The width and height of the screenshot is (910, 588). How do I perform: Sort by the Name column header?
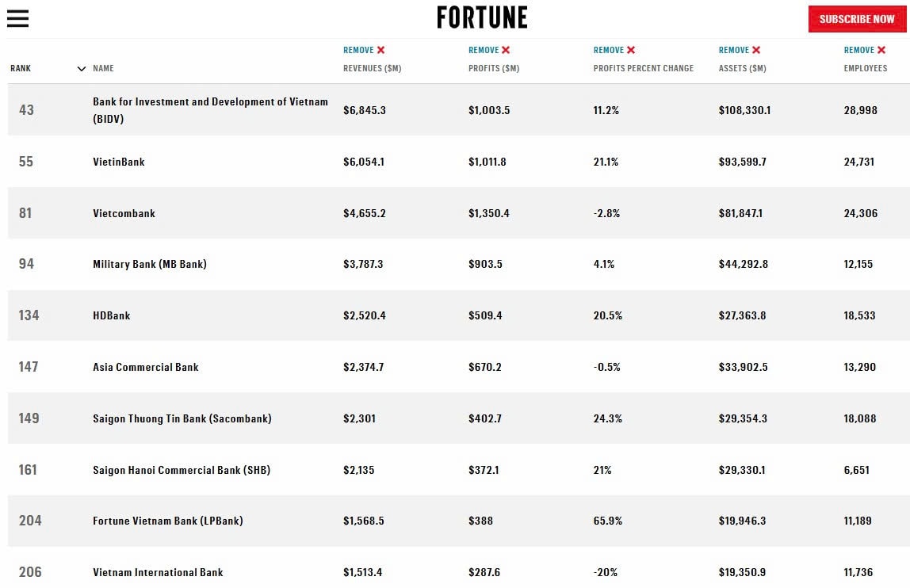104,68
